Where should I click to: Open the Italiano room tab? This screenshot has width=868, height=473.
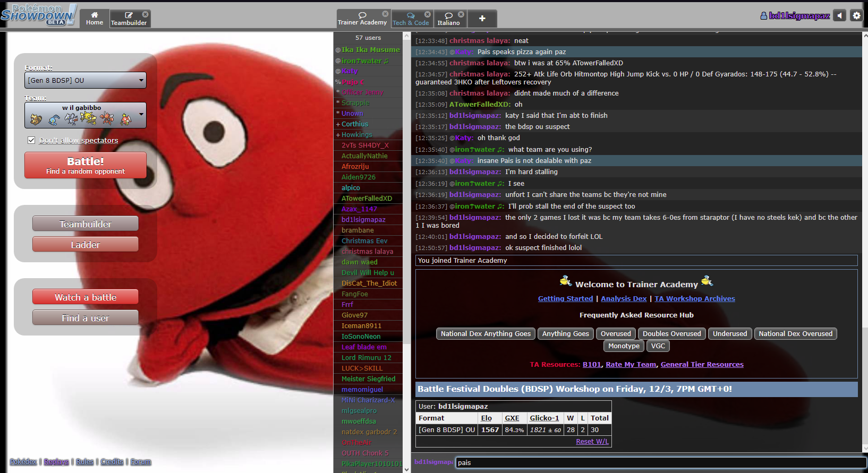449,19
